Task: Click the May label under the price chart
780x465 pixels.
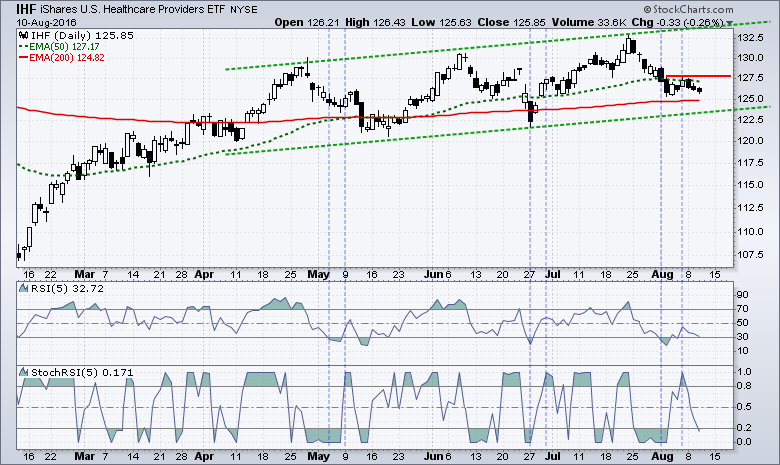Action: tap(318, 275)
